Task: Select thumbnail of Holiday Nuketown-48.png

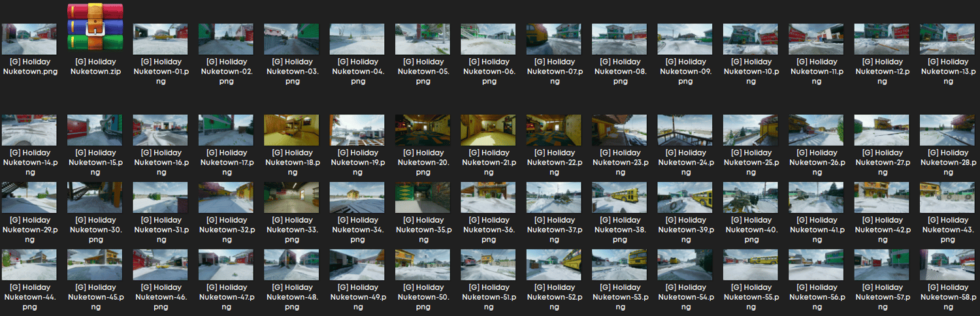Action: point(291,264)
